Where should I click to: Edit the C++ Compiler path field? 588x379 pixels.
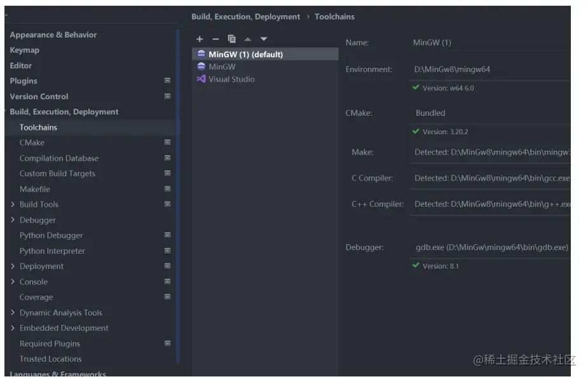489,204
